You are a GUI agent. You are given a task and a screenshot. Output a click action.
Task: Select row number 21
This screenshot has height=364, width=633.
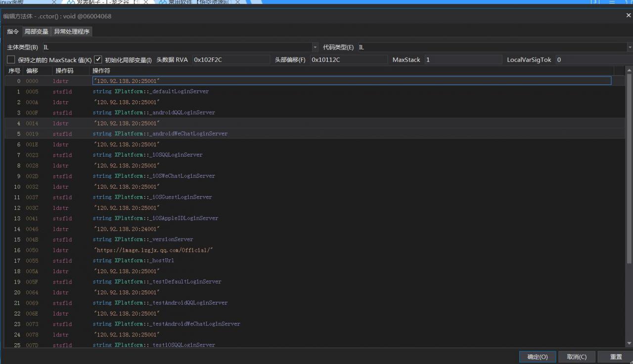(17, 303)
